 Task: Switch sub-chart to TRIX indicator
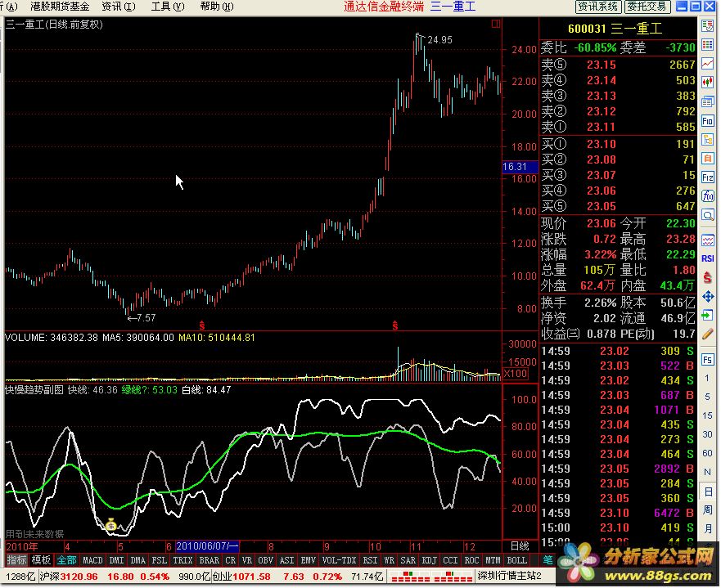click(x=183, y=560)
